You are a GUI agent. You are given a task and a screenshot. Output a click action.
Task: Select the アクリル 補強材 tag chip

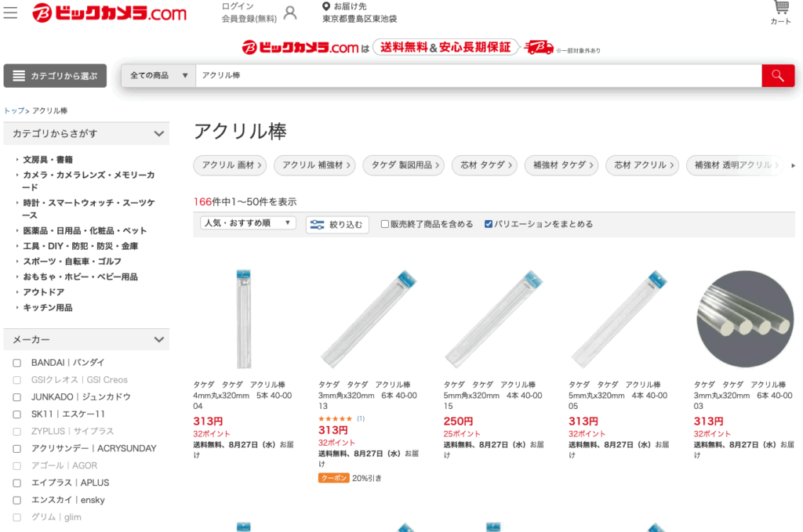(x=314, y=165)
